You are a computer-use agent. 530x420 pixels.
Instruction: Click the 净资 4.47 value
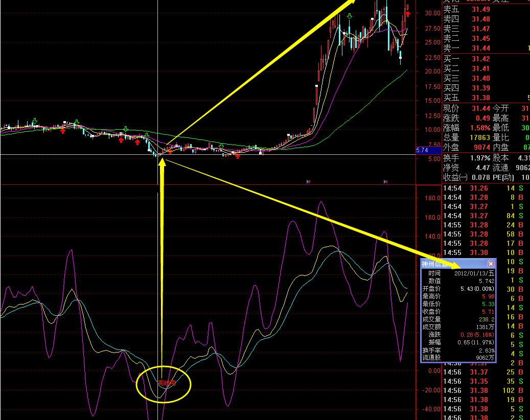[x=482, y=168]
